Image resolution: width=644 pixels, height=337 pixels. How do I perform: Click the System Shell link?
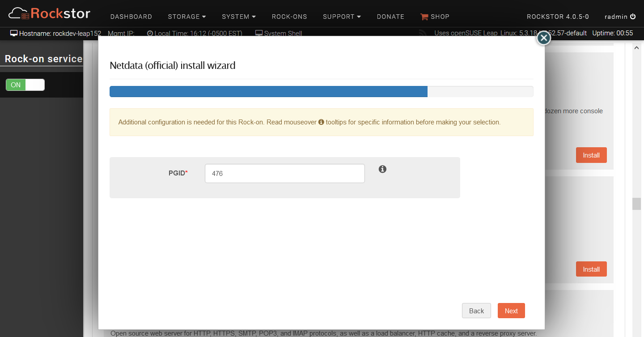(279, 33)
